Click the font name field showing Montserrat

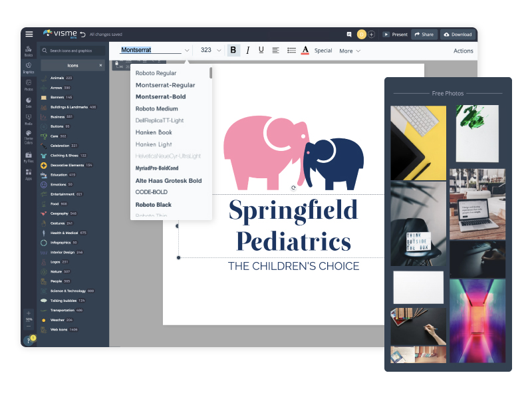150,50
